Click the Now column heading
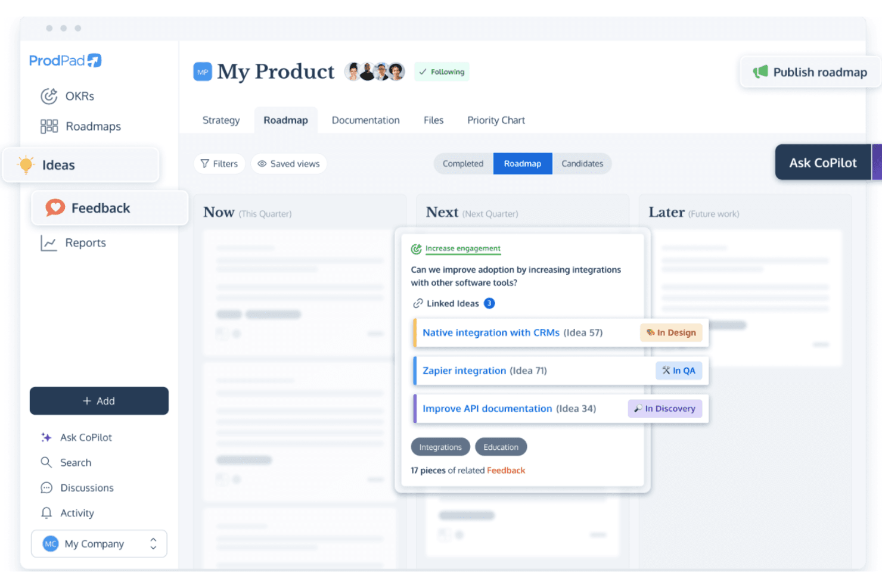882x588 pixels. 219,212
